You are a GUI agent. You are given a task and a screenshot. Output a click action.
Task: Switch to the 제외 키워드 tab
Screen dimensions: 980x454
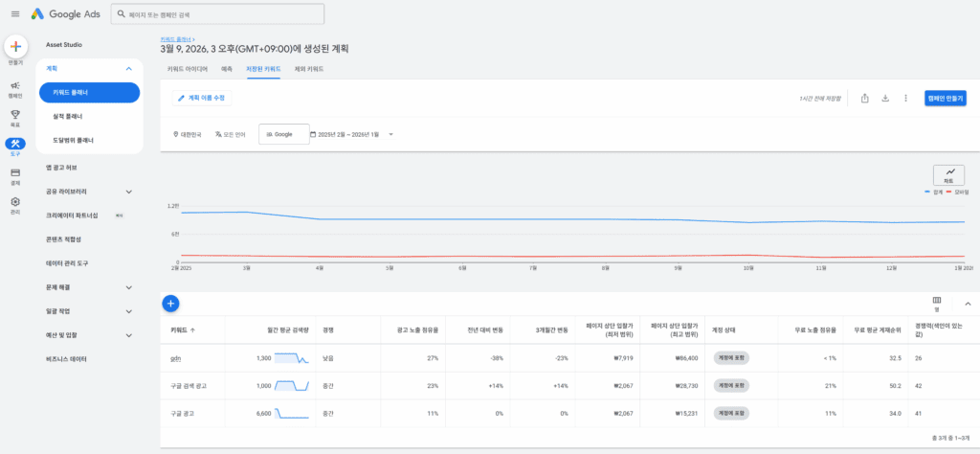pos(309,69)
